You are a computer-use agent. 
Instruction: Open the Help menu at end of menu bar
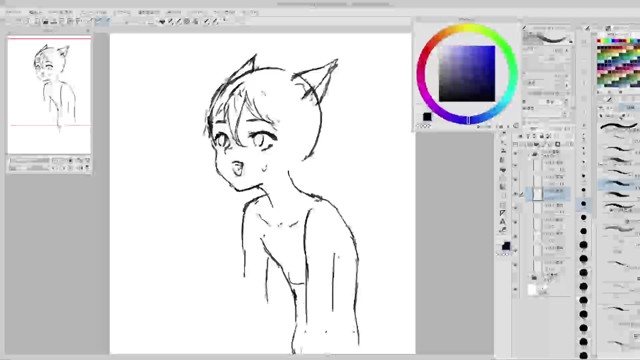pos(250,12)
